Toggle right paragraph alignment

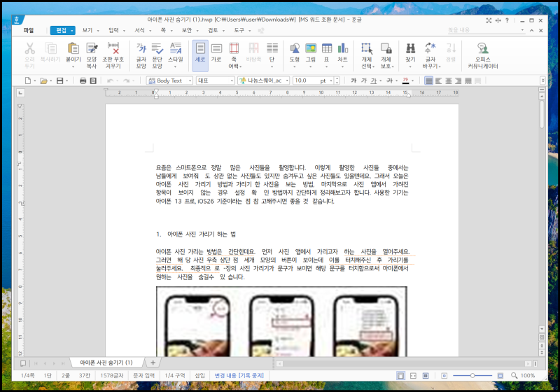pos(458,80)
